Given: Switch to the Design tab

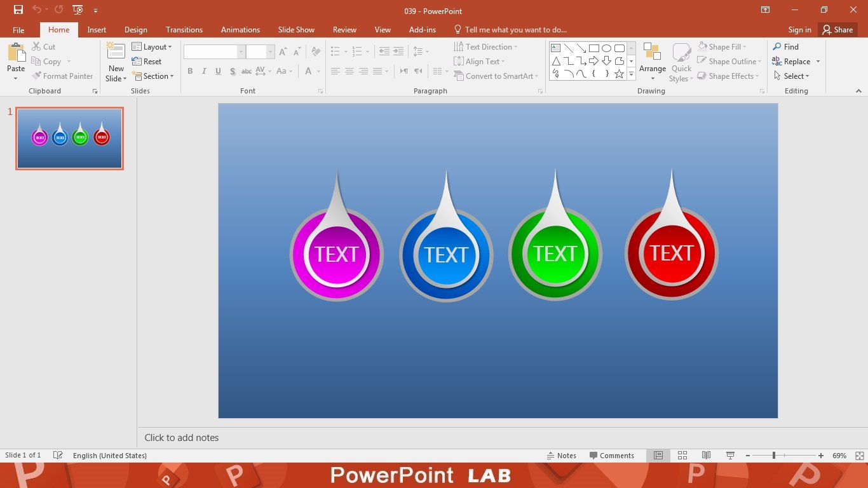Looking at the screenshot, I should (x=135, y=30).
